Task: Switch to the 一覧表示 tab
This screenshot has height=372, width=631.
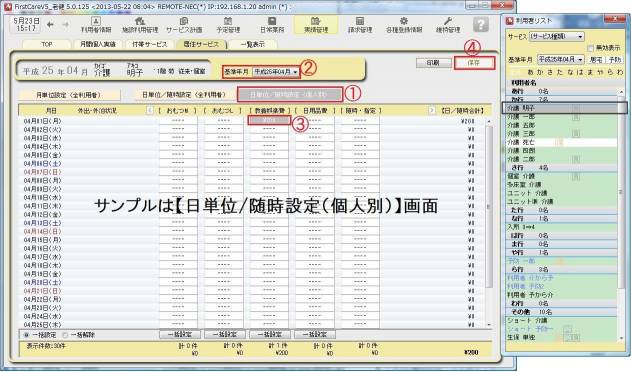Action: [252, 44]
